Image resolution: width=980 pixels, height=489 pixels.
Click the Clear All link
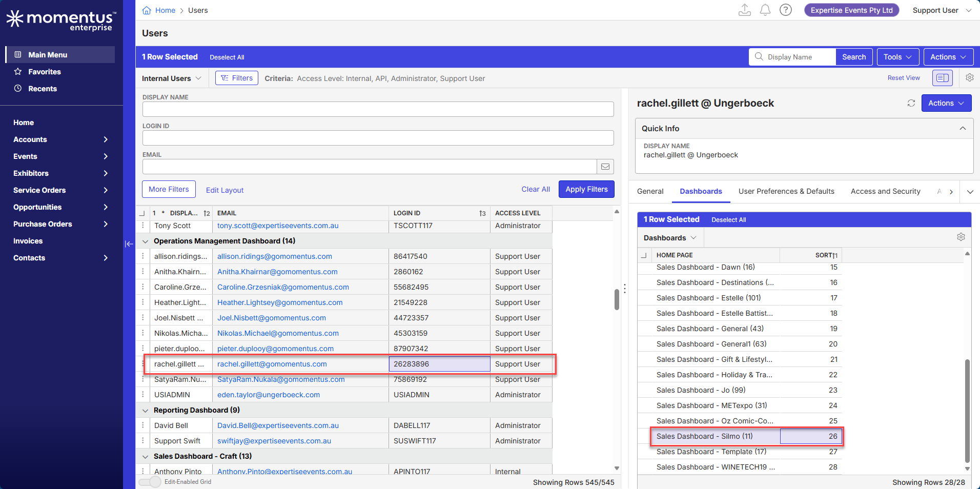coord(536,189)
